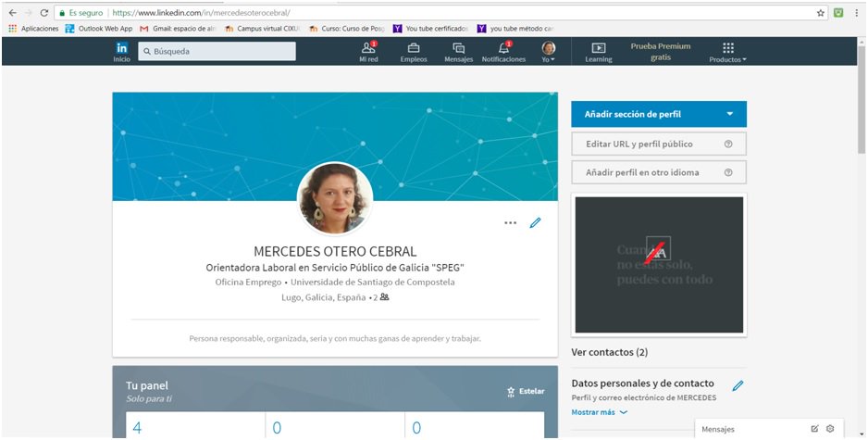Click the profile summary text line
Screen dimensions: 868x440
point(335,338)
